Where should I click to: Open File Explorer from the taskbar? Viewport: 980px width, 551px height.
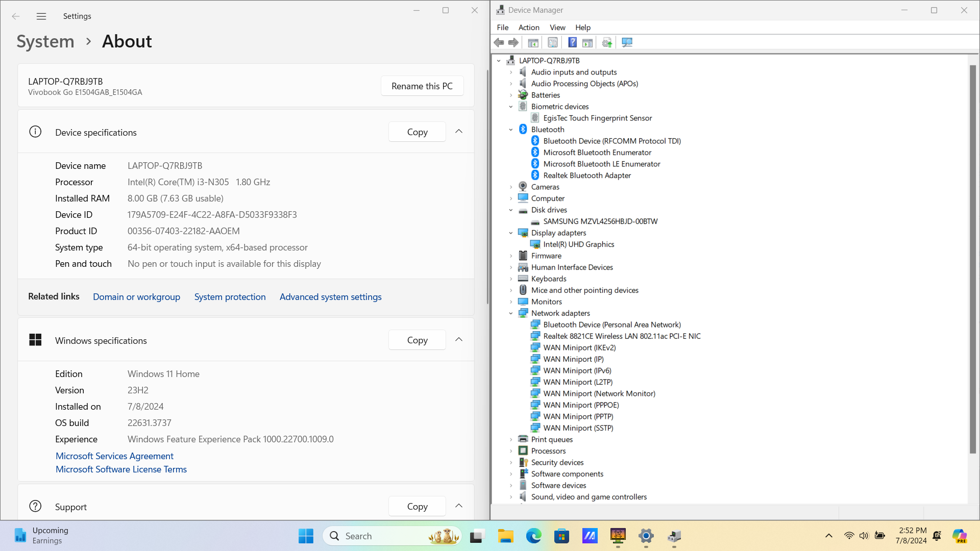(505, 536)
